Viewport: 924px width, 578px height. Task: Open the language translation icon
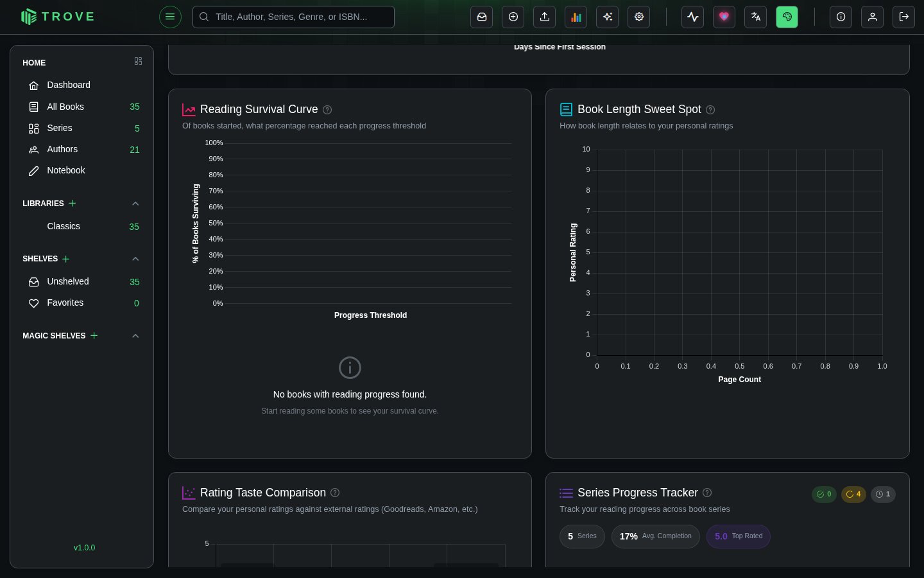coord(756,17)
